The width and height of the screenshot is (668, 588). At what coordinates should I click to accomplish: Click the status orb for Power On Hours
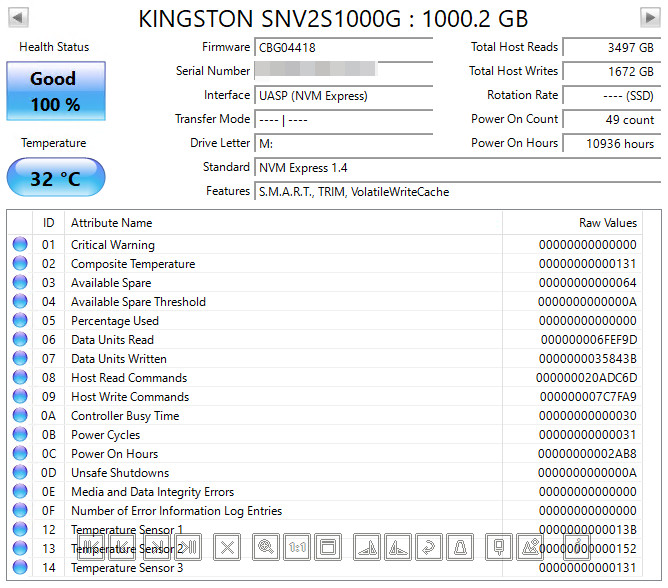click(x=20, y=453)
